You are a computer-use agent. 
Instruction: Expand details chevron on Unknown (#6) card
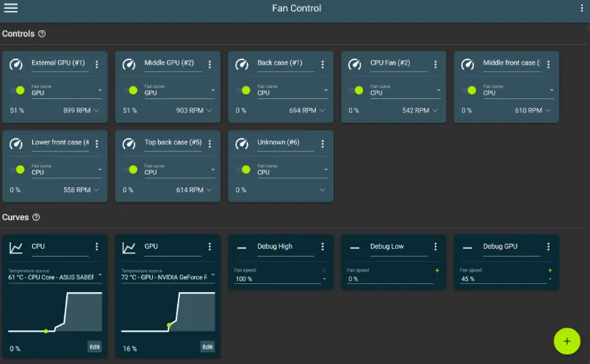(323, 189)
